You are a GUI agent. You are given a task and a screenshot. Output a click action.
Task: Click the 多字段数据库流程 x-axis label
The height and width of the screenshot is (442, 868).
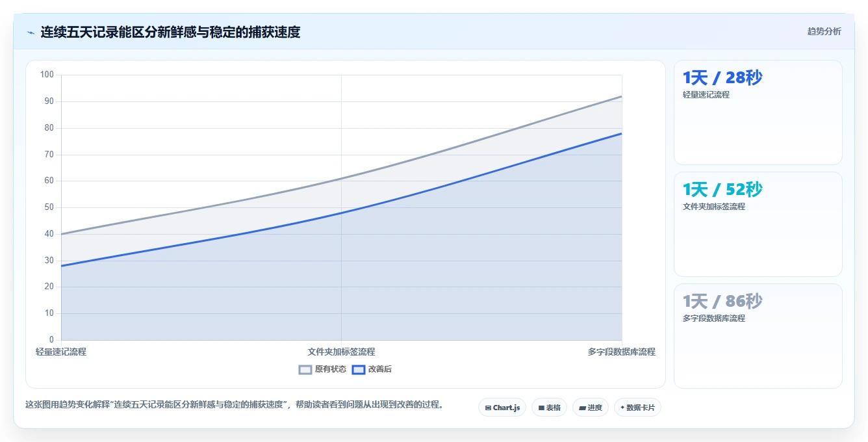click(x=622, y=352)
